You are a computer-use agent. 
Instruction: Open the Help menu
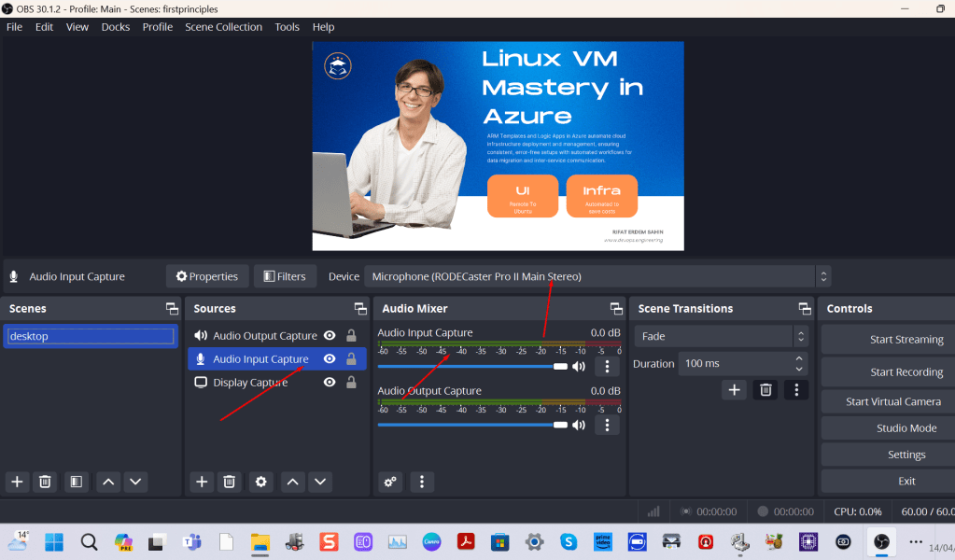[323, 27]
